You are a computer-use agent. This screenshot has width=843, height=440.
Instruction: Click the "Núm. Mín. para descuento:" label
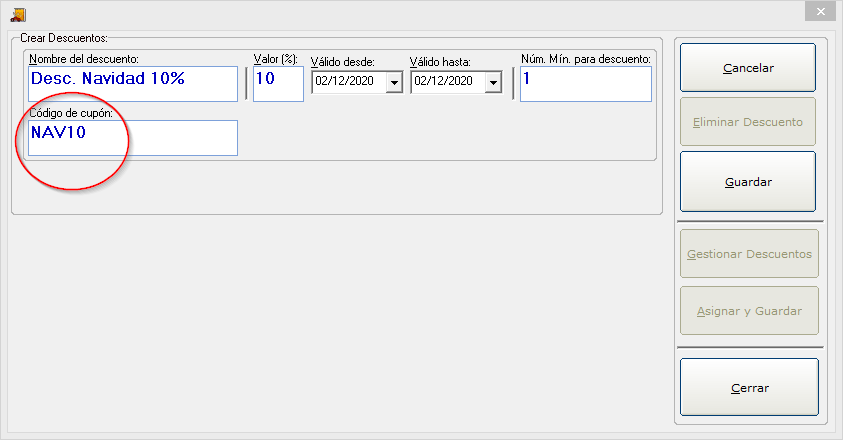coord(585,59)
